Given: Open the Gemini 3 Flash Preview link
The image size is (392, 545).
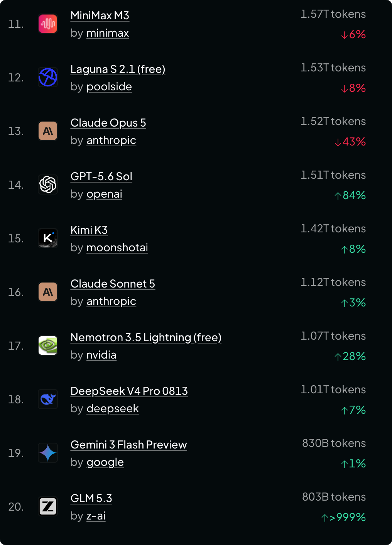Looking at the screenshot, I should click(129, 445).
